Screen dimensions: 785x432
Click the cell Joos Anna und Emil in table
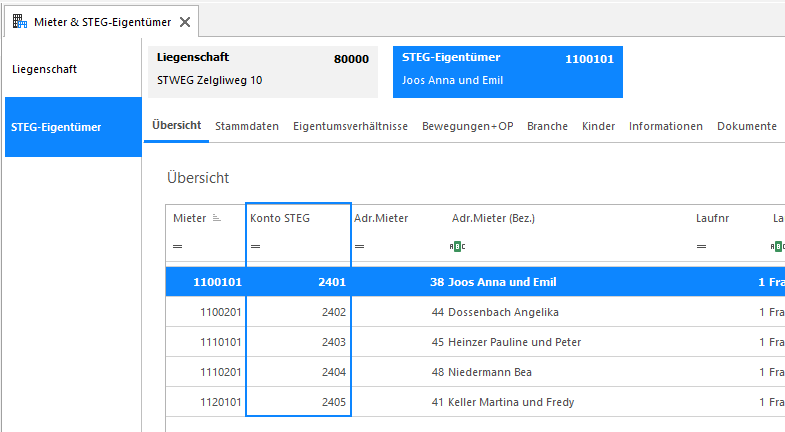502,282
